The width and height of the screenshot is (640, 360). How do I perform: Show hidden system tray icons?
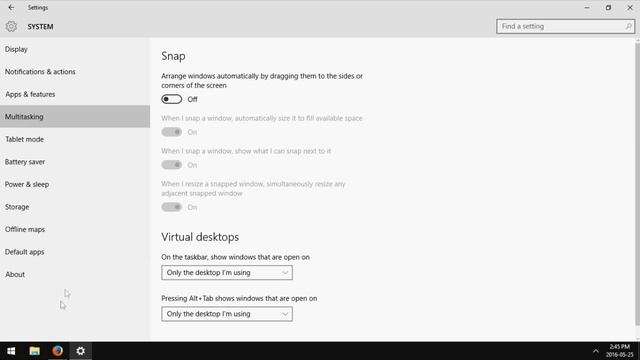tap(596, 351)
